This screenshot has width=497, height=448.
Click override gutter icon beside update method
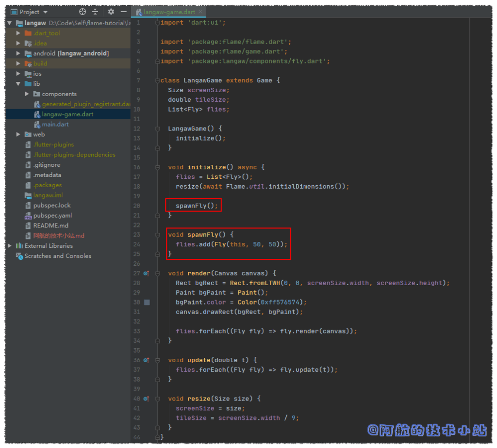(146, 360)
